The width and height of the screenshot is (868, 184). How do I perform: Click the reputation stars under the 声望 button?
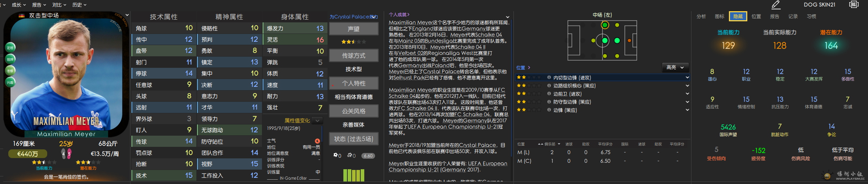(353, 42)
